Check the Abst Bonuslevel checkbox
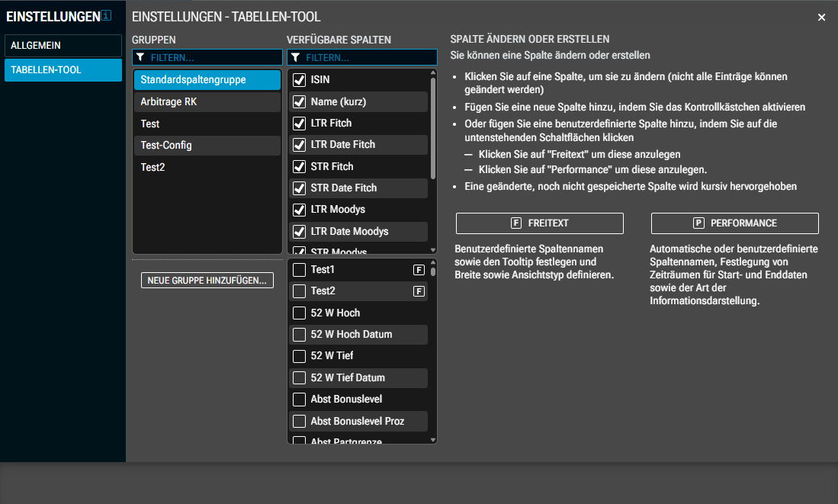 click(299, 400)
